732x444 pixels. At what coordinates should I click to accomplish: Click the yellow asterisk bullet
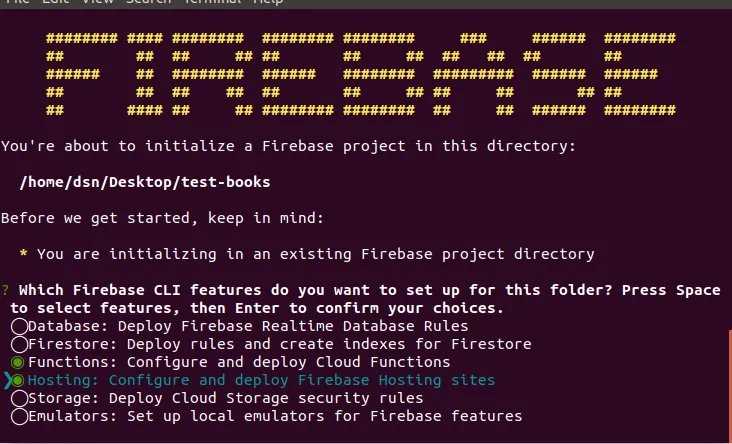click(x=23, y=254)
